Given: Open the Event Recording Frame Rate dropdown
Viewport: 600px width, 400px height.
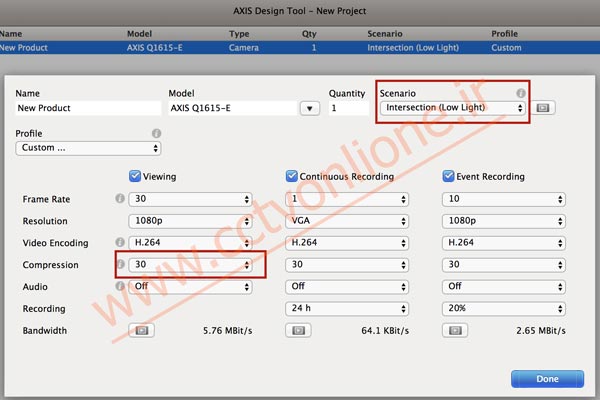Looking at the screenshot, I should click(x=504, y=199).
